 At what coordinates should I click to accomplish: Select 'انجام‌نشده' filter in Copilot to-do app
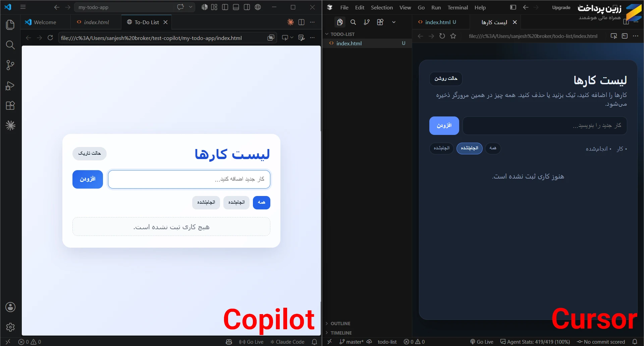point(206,202)
